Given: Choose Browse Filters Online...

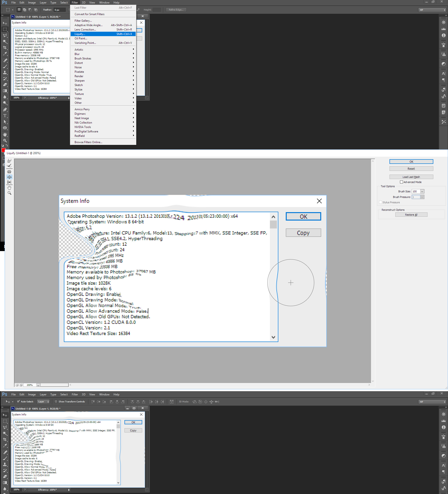Looking at the screenshot, I should 103,142.
